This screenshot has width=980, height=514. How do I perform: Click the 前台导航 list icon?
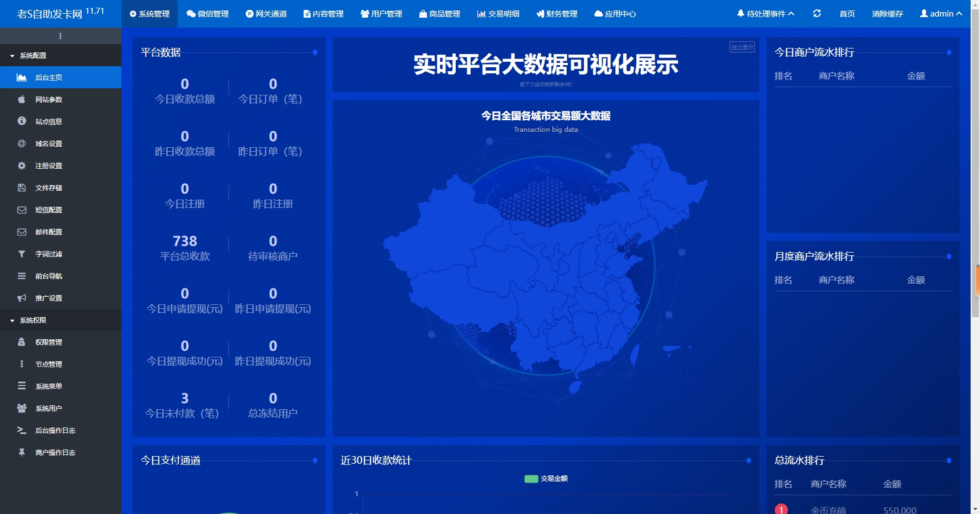tap(22, 276)
